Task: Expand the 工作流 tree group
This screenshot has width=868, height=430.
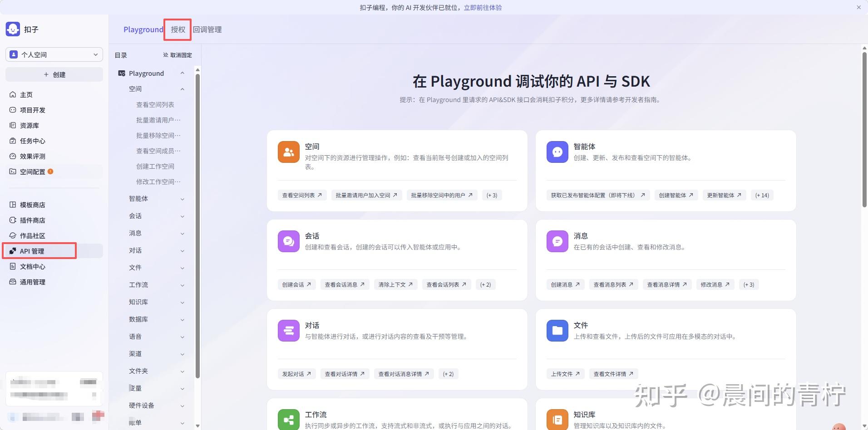Action: 182,285
